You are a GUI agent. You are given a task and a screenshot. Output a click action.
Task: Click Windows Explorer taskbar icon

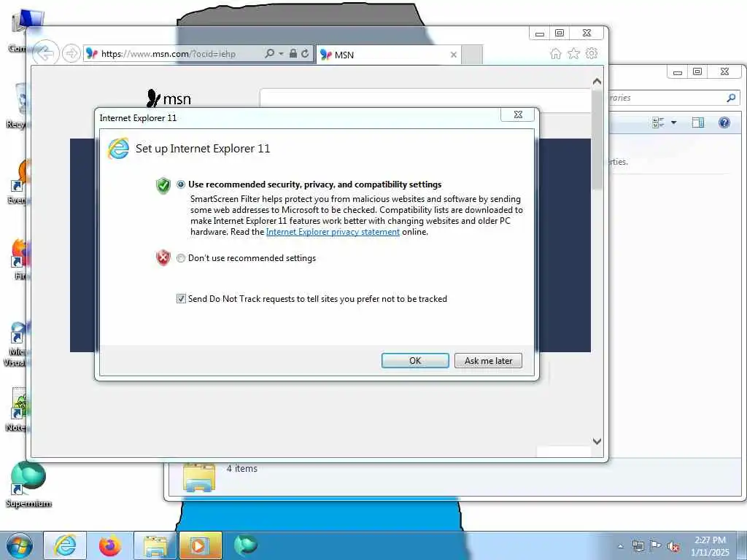tap(155, 545)
